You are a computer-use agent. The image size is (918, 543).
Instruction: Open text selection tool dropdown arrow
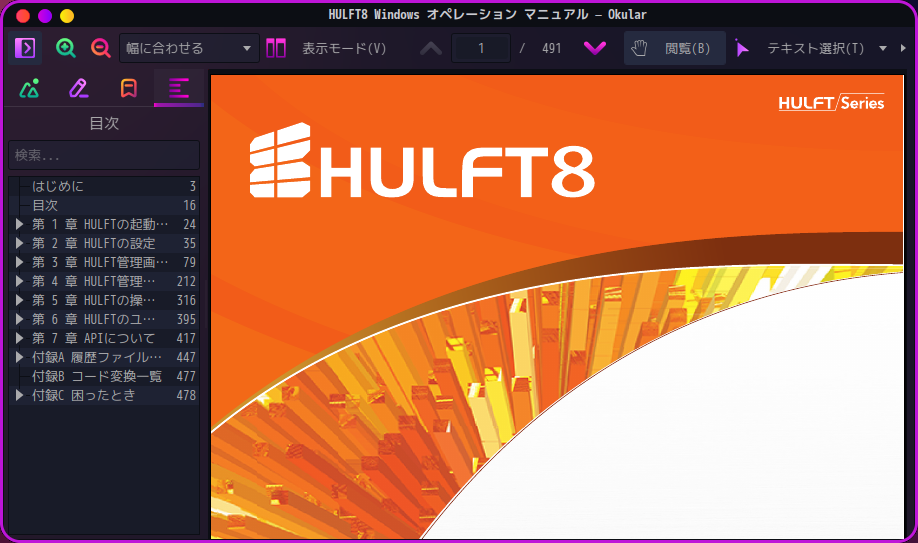click(x=883, y=49)
